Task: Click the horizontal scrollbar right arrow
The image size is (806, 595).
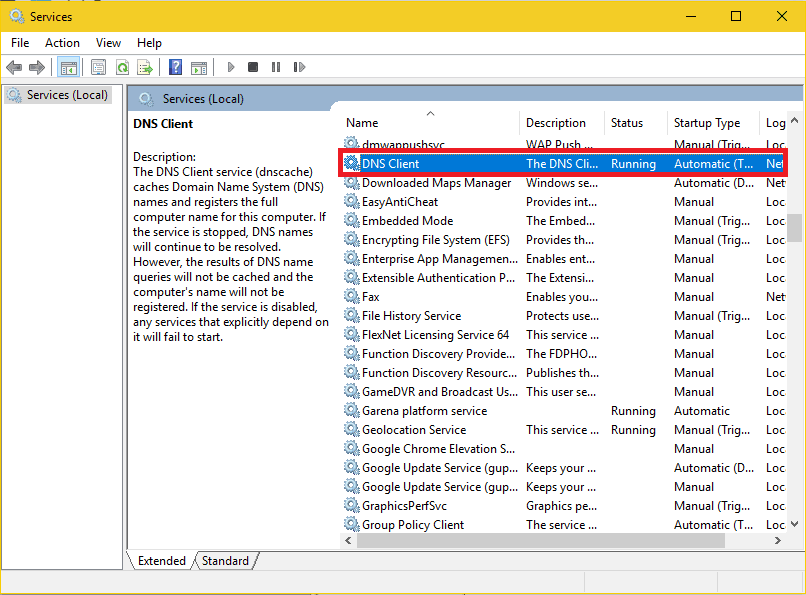Action: click(x=778, y=540)
